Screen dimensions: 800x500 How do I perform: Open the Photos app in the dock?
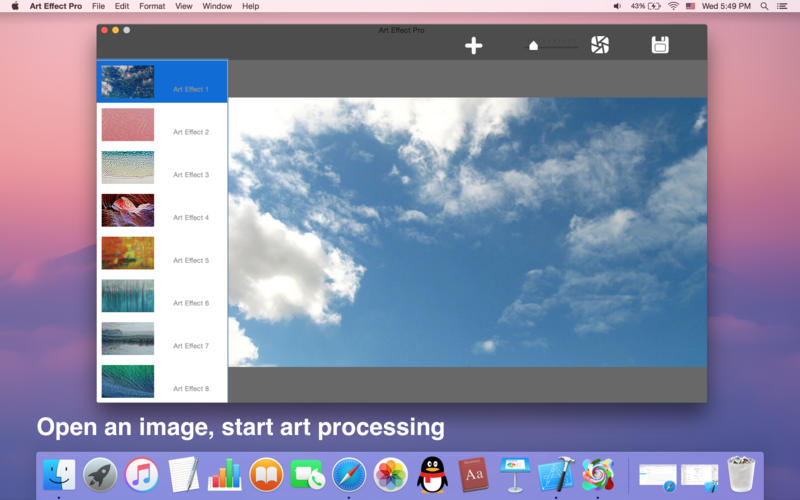click(390, 474)
